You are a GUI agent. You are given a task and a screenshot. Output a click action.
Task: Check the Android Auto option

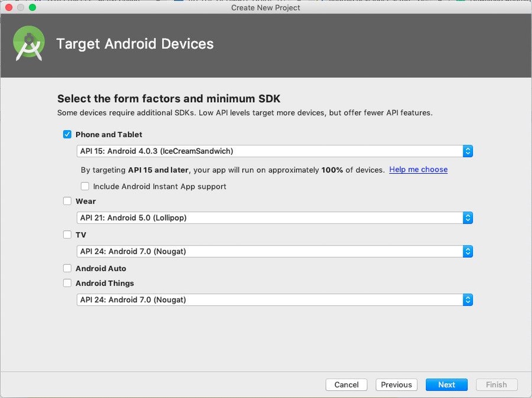(x=67, y=268)
